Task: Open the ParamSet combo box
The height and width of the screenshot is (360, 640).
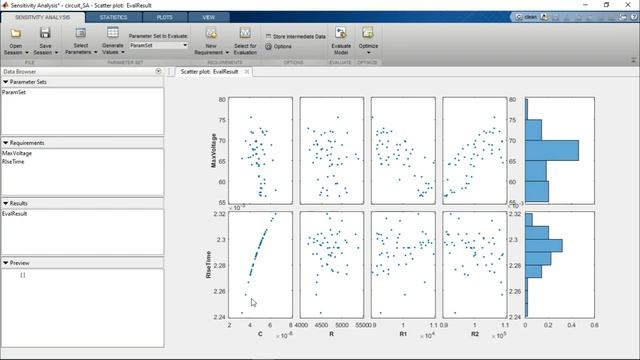Action: (x=158, y=45)
